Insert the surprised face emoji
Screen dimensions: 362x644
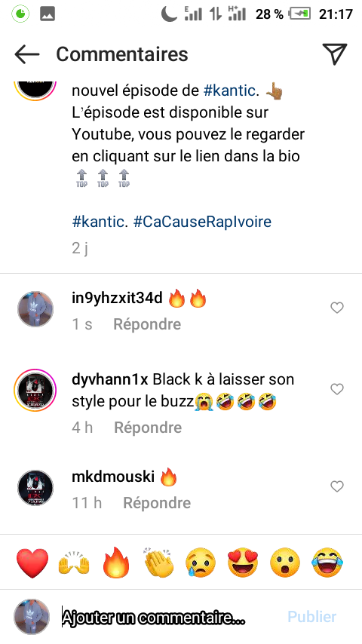tap(285, 563)
